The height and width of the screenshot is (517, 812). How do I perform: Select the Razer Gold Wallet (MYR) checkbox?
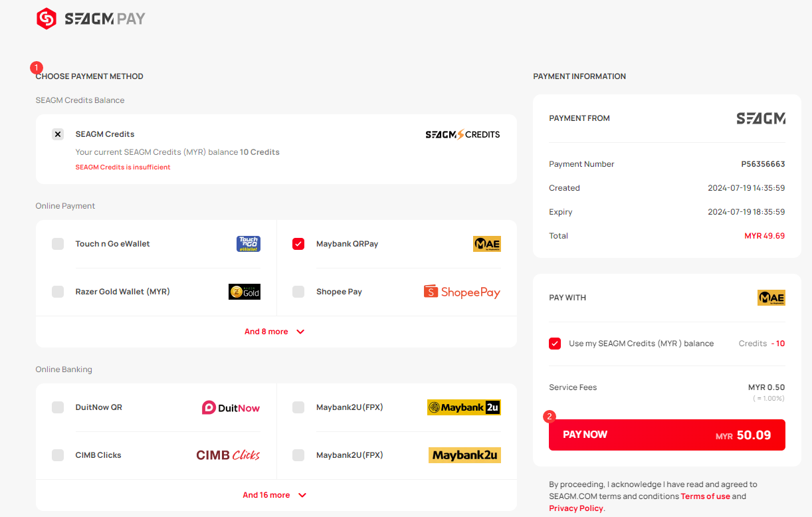[x=58, y=292]
